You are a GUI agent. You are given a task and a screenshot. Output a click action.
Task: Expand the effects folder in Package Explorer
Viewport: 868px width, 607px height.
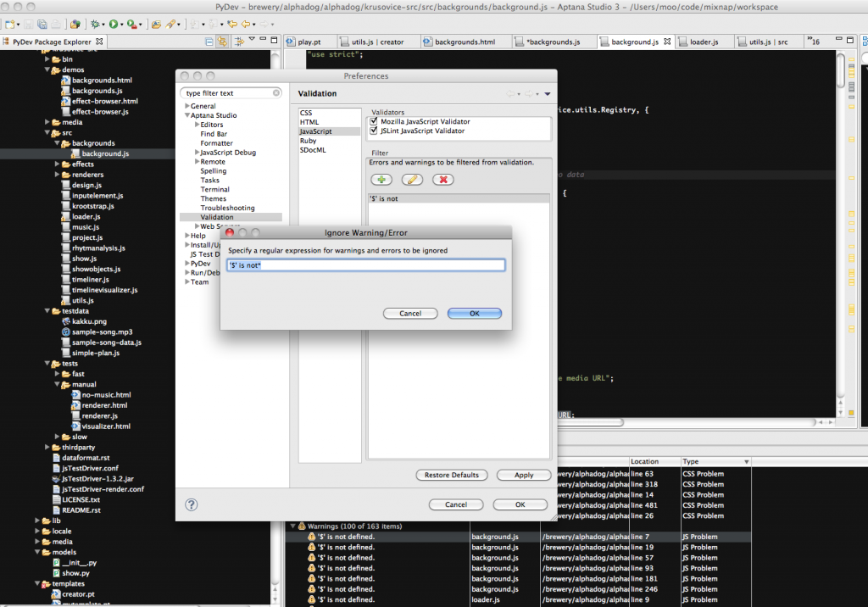coord(57,164)
